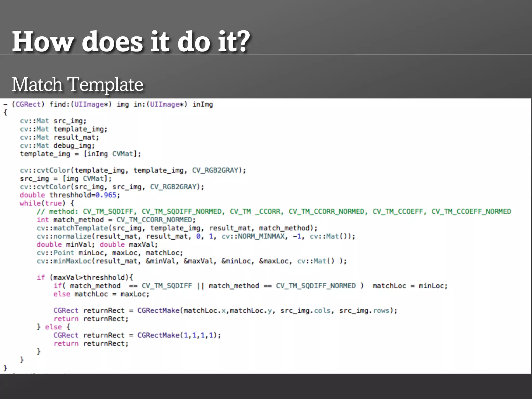Screen dimensions: 532x399
Task: Click the cv::minMaxLoc function call
Action: pyautogui.click(x=64, y=261)
